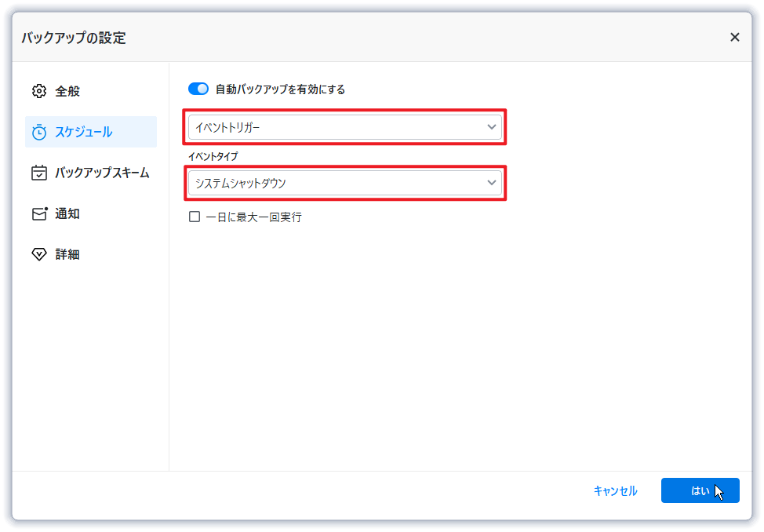Disable the 自動バックアップを有効にする toggle switch
The width and height of the screenshot is (764, 532).
(198, 89)
